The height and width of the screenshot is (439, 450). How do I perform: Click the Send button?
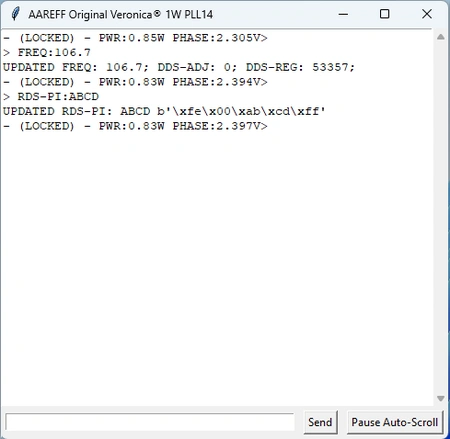(x=320, y=422)
